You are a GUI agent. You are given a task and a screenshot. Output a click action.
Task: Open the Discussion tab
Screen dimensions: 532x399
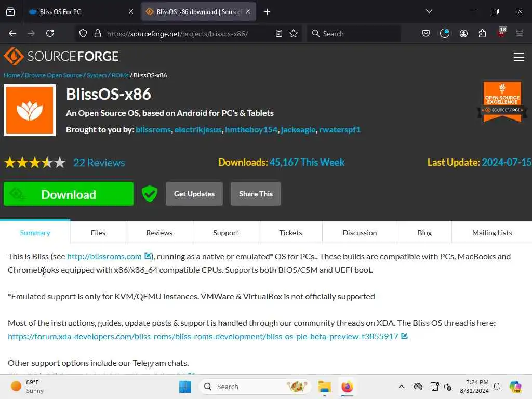(360, 233)
